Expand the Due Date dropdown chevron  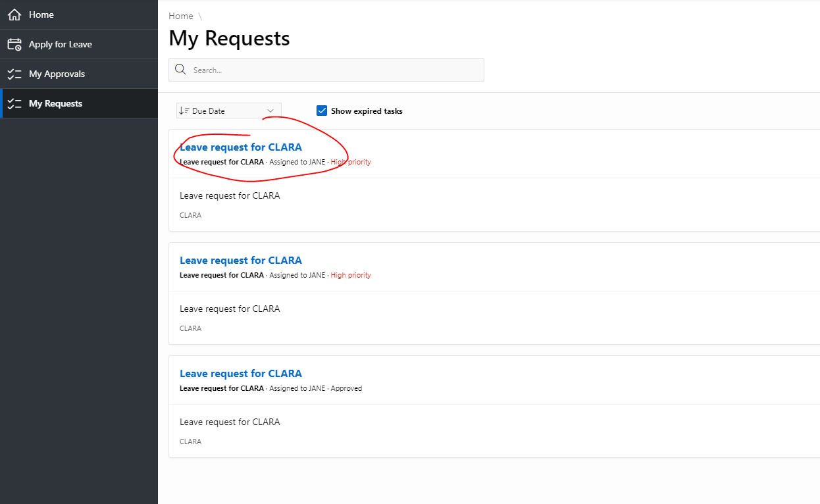point(270,111)
